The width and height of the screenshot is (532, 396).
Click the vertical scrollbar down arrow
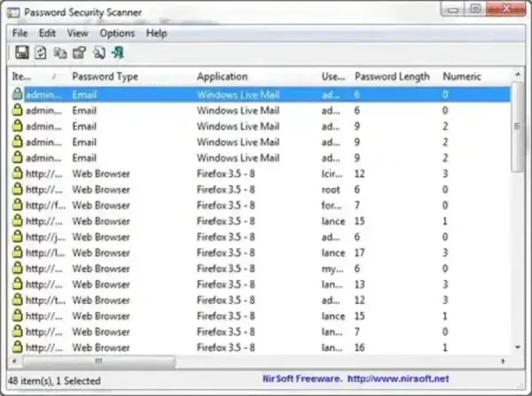coord(518,347)
